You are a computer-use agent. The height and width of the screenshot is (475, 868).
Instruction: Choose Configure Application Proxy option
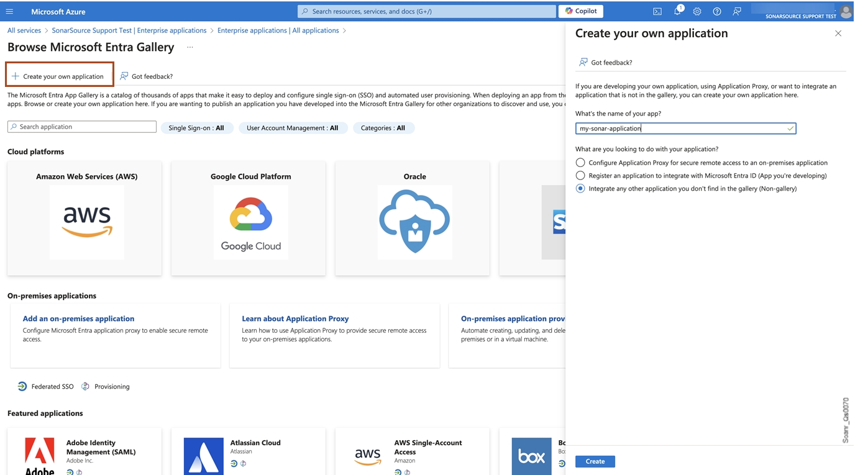tap(580, 162)
